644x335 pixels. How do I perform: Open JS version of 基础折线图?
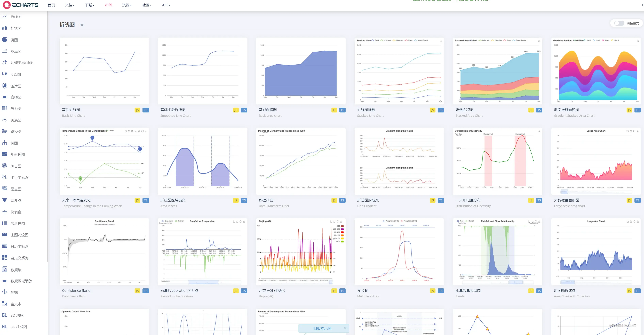[137, 110]
